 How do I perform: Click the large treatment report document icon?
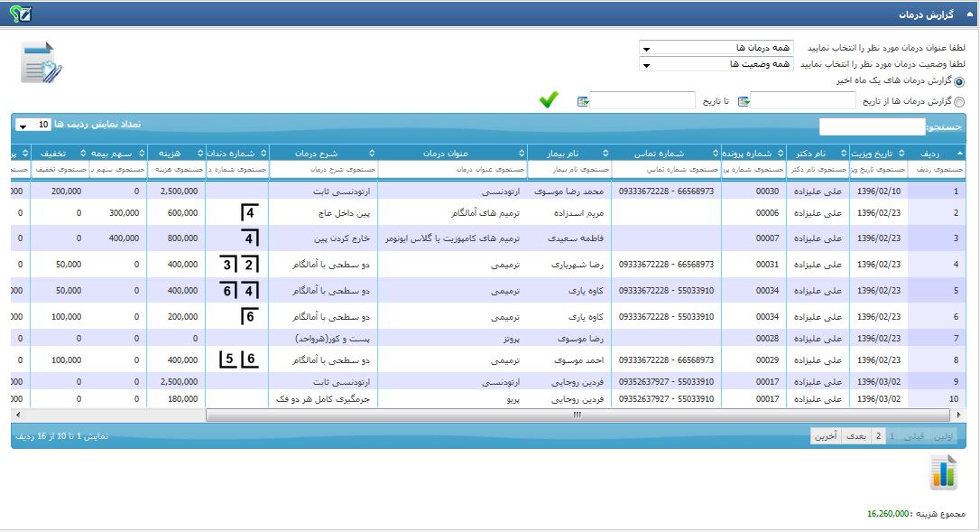pos(42,63)
